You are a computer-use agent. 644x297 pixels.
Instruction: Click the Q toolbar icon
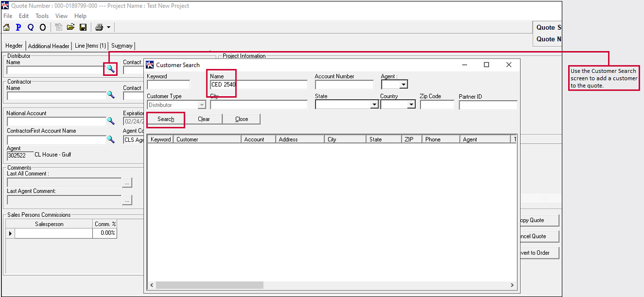coord(31,27)
